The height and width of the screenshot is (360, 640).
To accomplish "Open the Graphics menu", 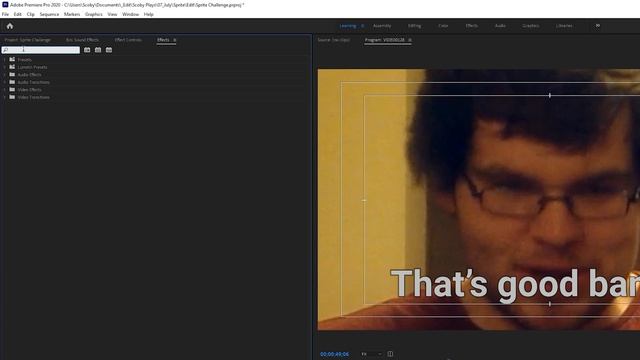I will (93, 14).
